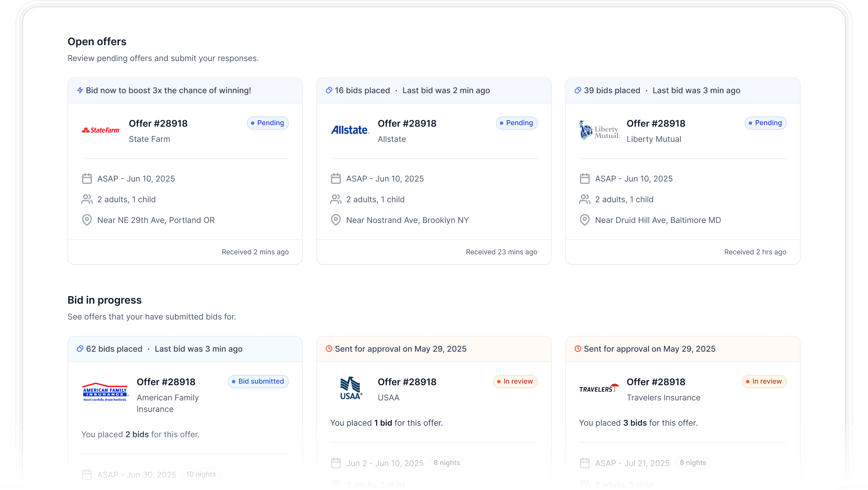Open the Open offers section header
This screenshot has width=868, height=490.
tap(97, 41)
